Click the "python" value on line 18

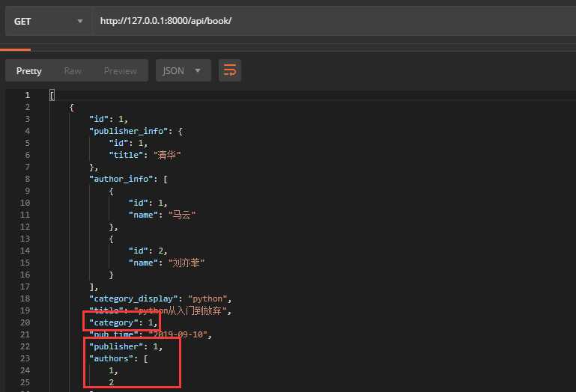tap(207, 298)
